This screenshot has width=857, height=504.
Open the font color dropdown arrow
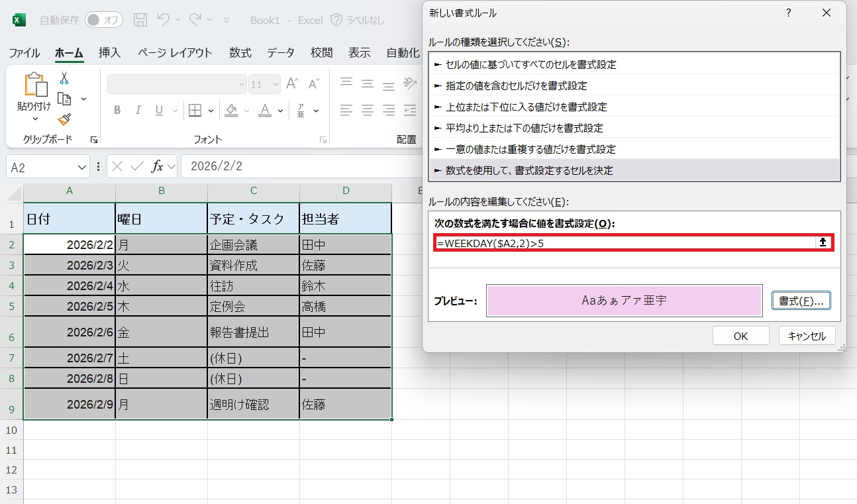click(x=281, y=111)
